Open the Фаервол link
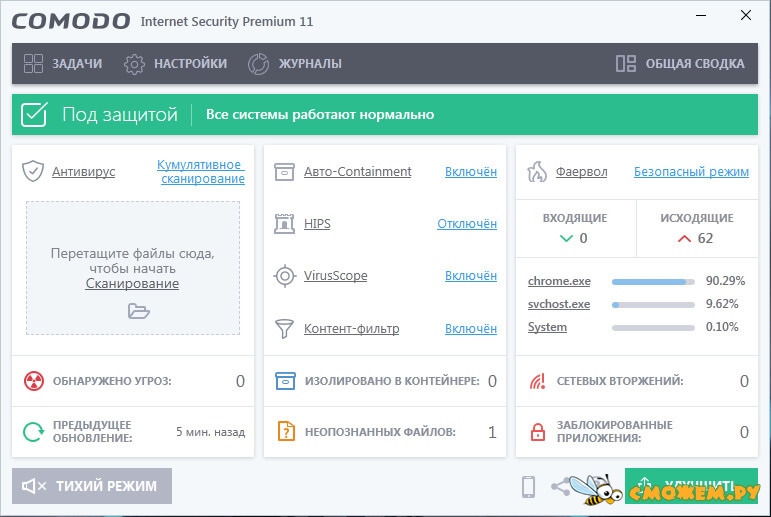Viewport: 771px width, 517px height. click(581, 171)
